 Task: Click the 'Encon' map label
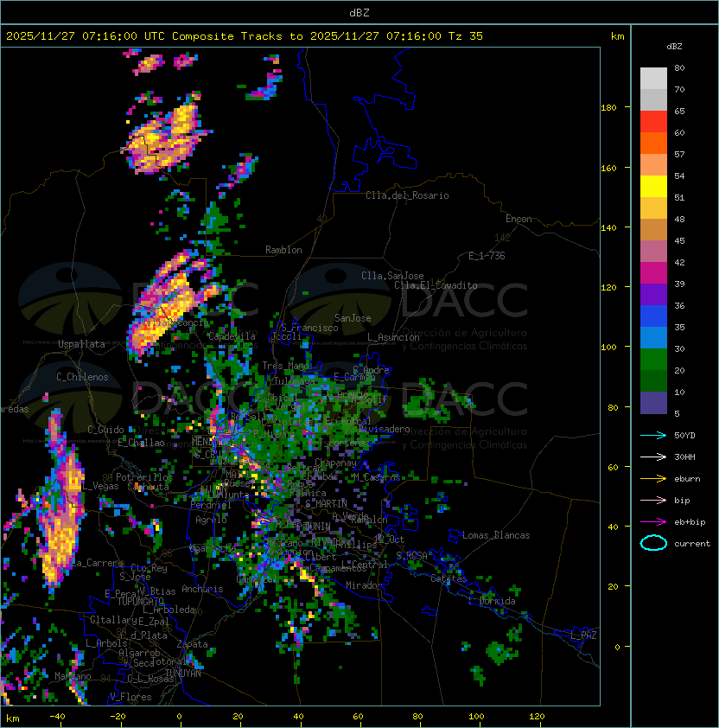coord(519,219)
